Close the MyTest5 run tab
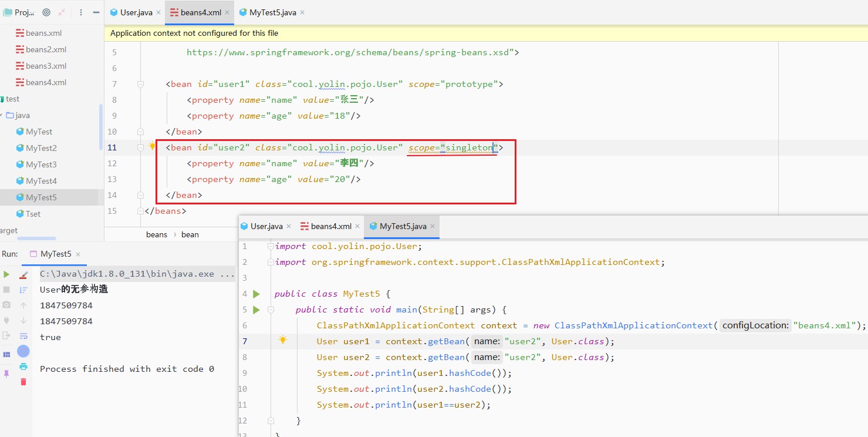The width and height of the screenshot is (868, 437). (x=78, y=254)
